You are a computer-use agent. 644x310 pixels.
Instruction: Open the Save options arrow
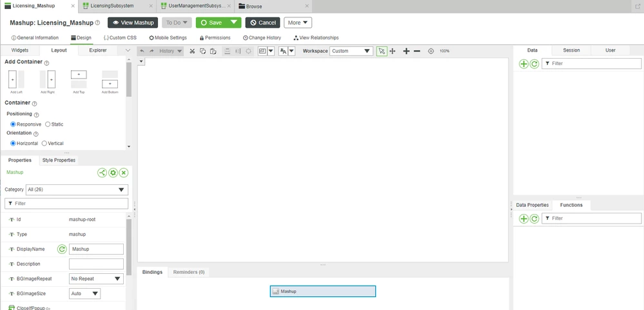coord(234,23)
